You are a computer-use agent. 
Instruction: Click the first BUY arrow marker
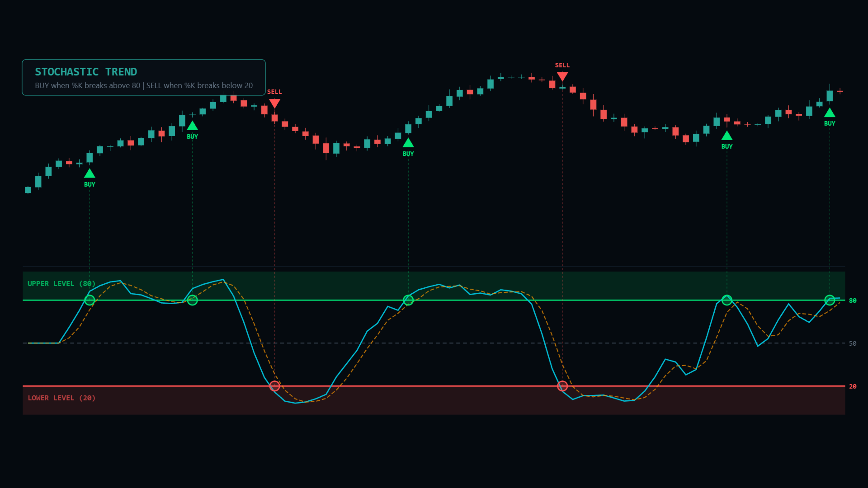tap(90, 174)
